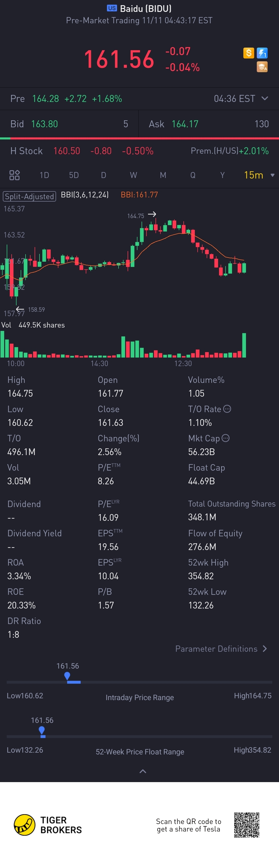This screenshot has width=279, height=868.
Task: Tap the Flow of Equity value 276.6M
Action: [202, 547]
